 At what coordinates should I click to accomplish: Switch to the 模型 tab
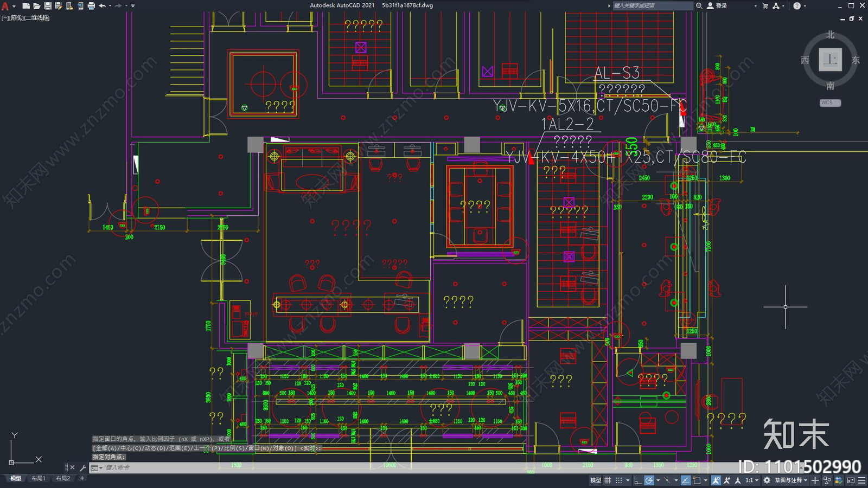16,478
